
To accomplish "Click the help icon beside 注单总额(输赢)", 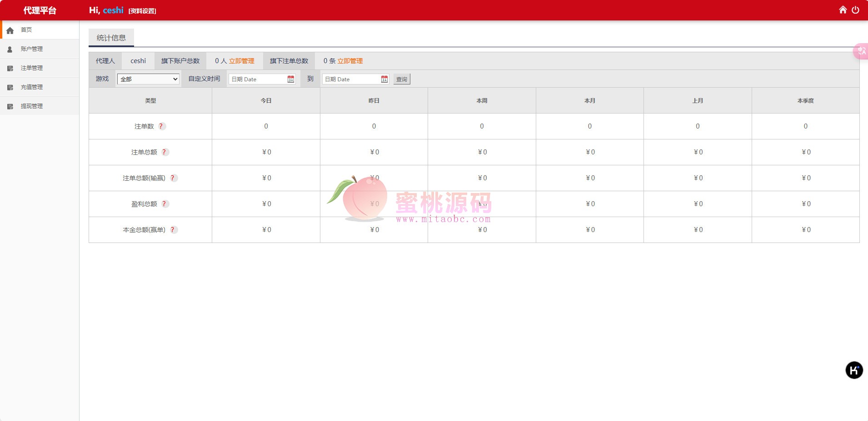I will pyautogui.click(x=173, y=178).
